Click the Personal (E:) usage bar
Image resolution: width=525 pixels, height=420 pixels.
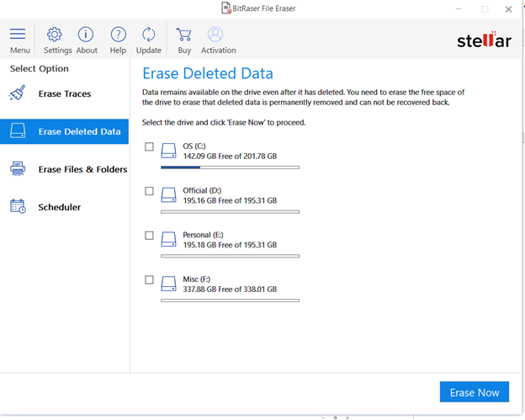(x=230, y=256)
